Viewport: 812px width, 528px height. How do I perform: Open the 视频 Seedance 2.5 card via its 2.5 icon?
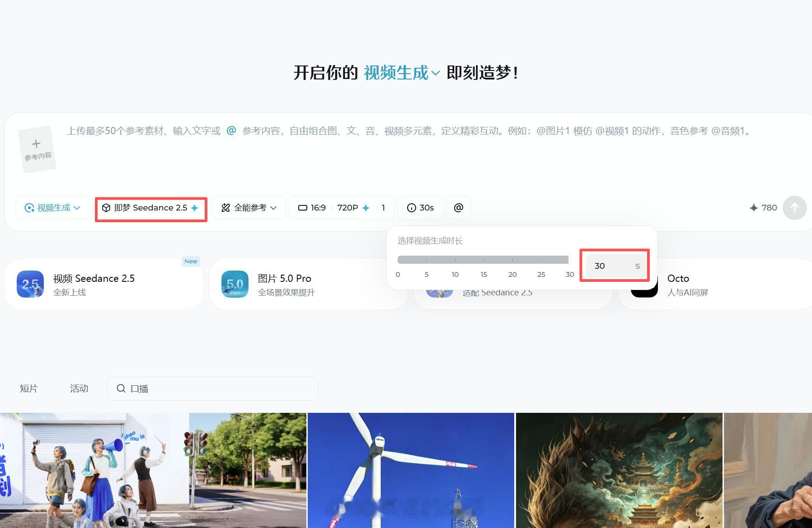(30, 284)
